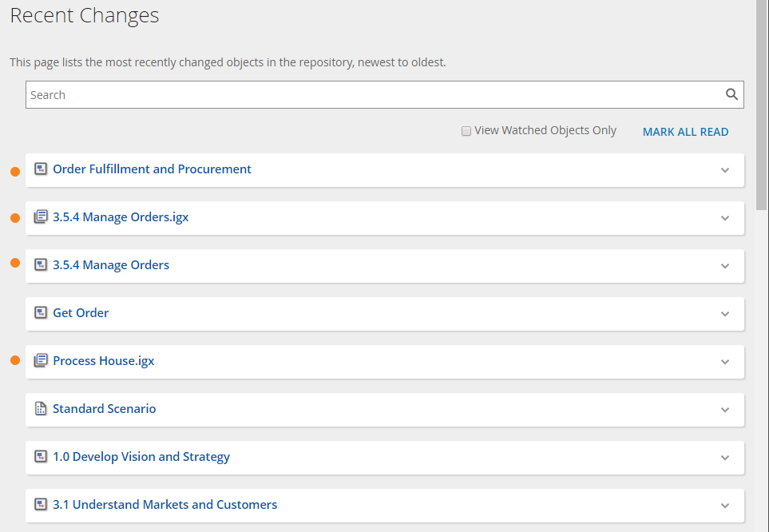The image size is (769, 532).
Task: Expand the 3.1 Understand Markets and Customers chevron
Action: (725, 506)
